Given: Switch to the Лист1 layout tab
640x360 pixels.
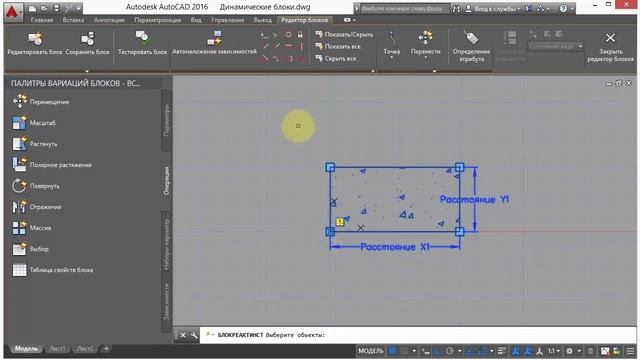Looking at the screenshot, I should click(58, 349).
